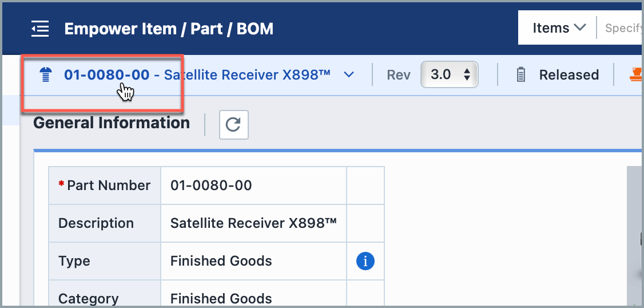Click the Satellite Receiver X898™ item title
Screen dimensions: 644x308
coord(247,75)
